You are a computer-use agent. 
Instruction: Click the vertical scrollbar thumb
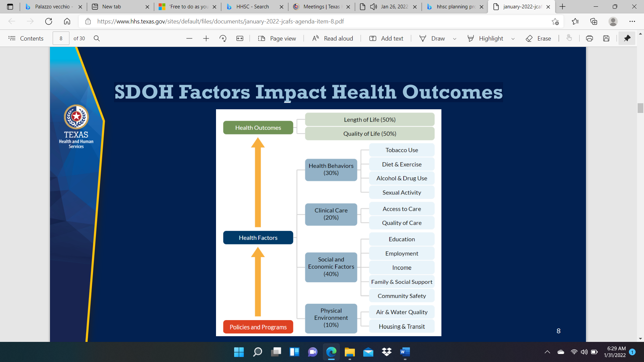pyautogui.click(x=640, y=108)
